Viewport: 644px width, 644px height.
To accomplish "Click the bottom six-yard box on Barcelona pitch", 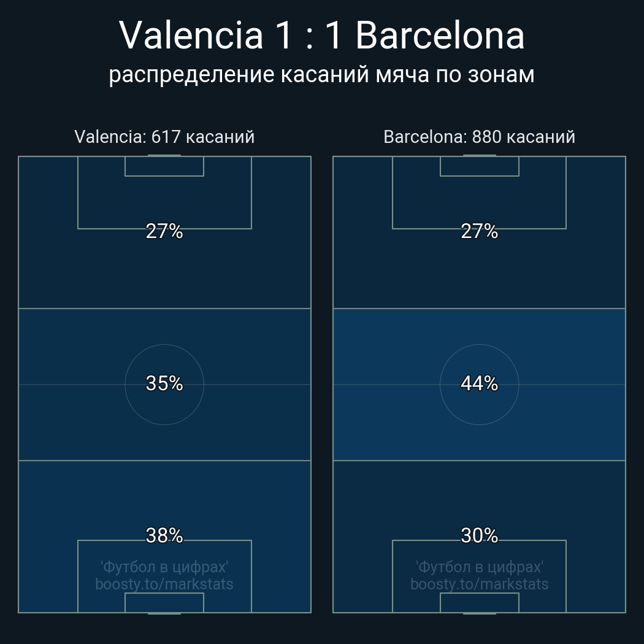I will click(x=479, y=602).
